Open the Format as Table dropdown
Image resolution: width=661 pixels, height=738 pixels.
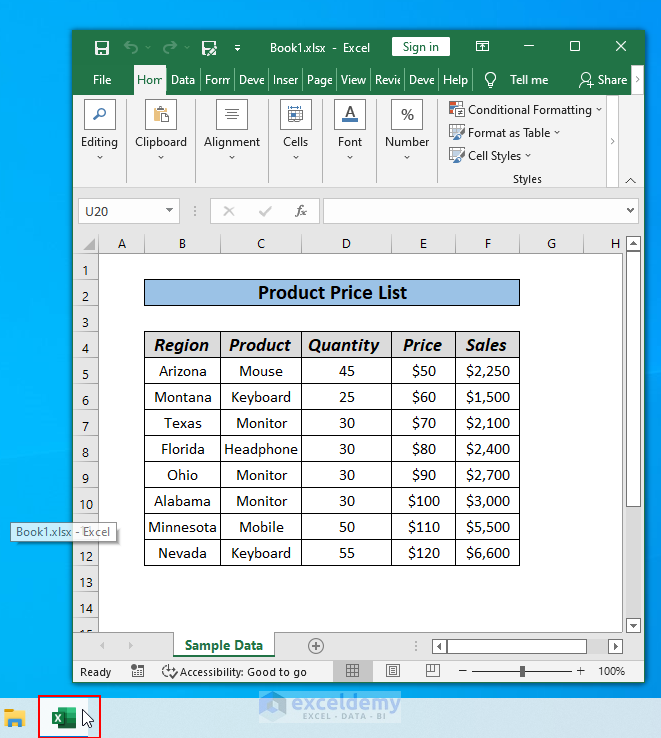pos(505,133)
